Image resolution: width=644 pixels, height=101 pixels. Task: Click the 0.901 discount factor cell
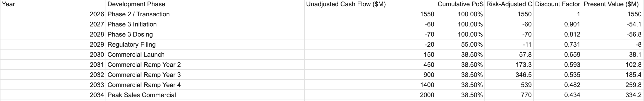pos(557,24)
